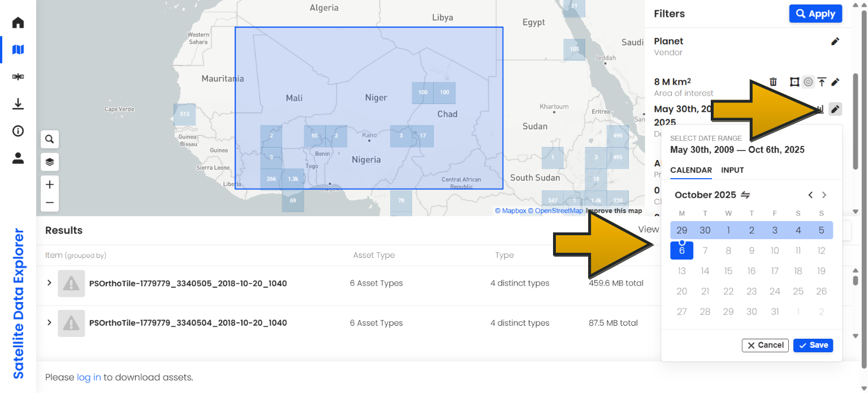Activate the draw rectangle AOI tool
Viewport: 868px width, 393px height.
tap(794, 81)
